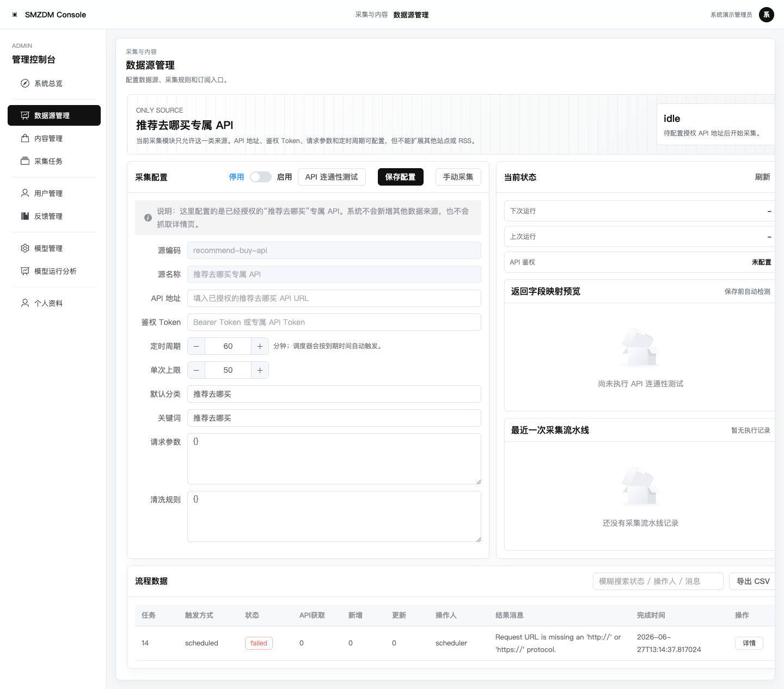784x689 pixels.
Task: Click the 数据源管理 sidebar icon
Action: 25,115
